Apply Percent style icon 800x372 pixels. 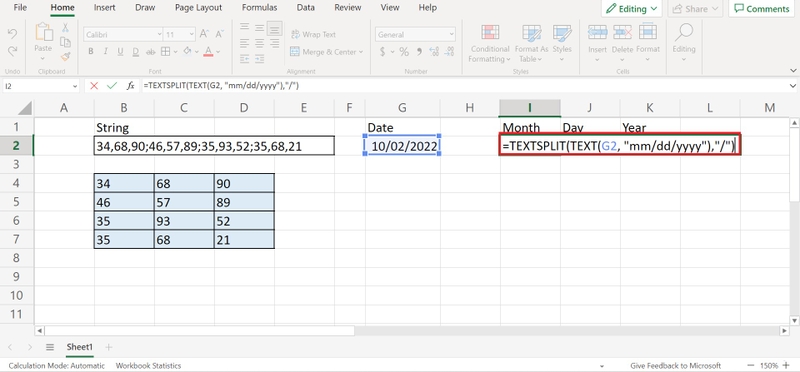tap(404, 52)
